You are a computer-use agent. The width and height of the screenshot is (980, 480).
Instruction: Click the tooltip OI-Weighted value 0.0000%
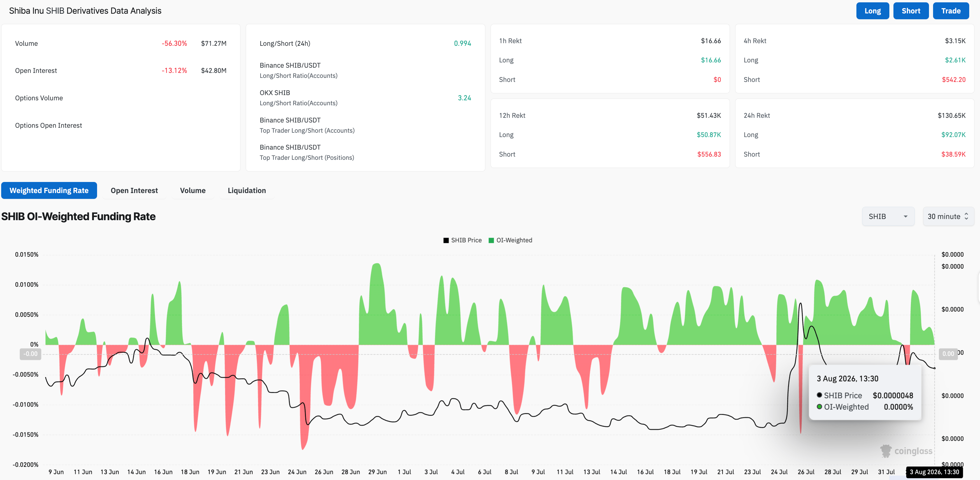click(898, 407)
